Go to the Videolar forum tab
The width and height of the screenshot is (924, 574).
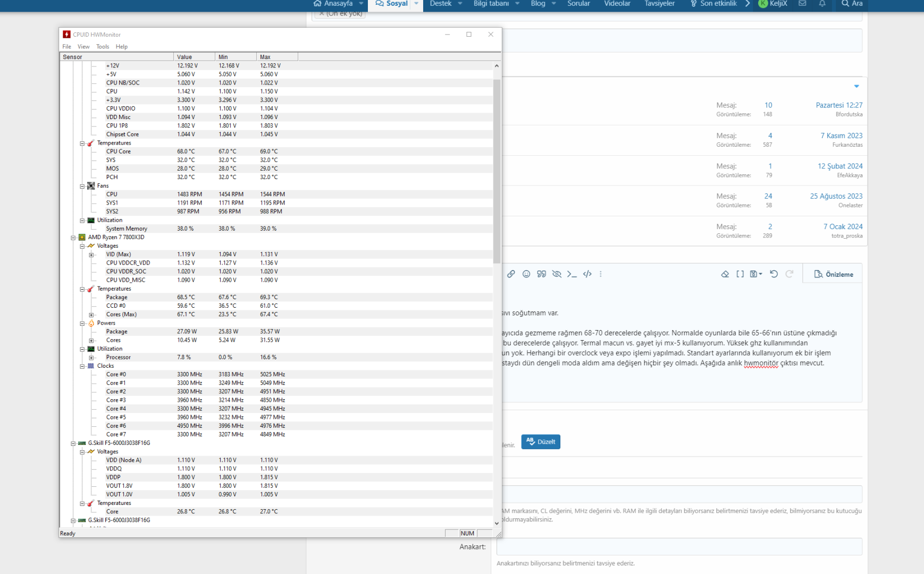(617, 4)
